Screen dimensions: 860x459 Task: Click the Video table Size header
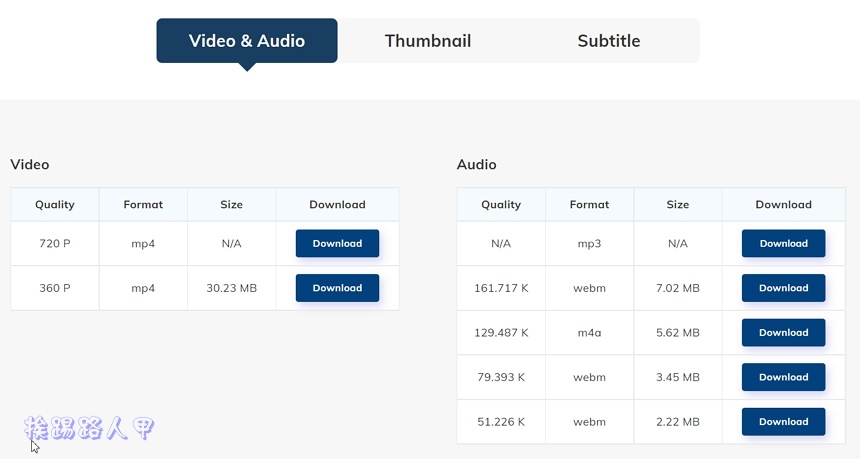click(x=231, y=205)
